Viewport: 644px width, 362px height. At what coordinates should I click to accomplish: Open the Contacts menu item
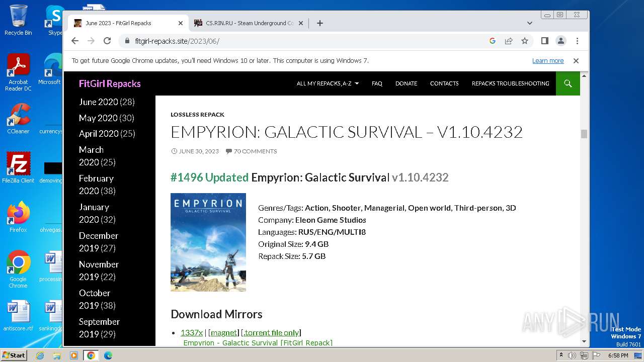[444, 83]
